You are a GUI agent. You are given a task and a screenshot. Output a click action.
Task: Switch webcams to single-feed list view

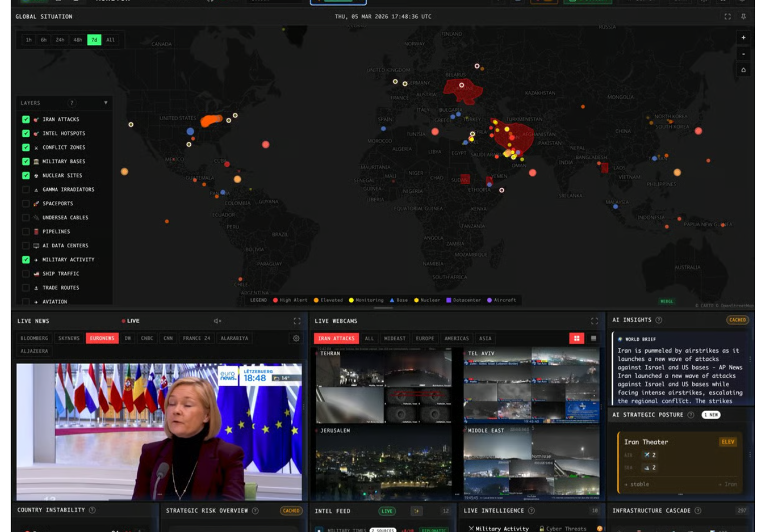click(593, 338)
